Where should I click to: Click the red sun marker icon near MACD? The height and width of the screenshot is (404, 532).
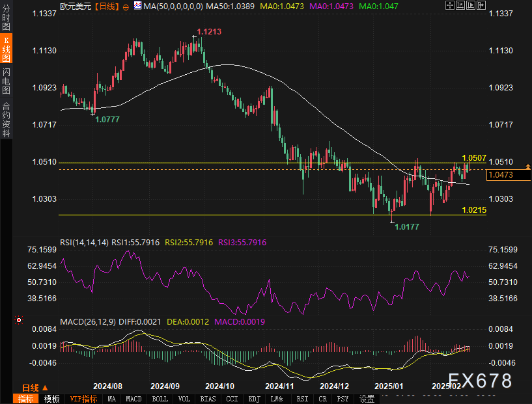[19, 319]
